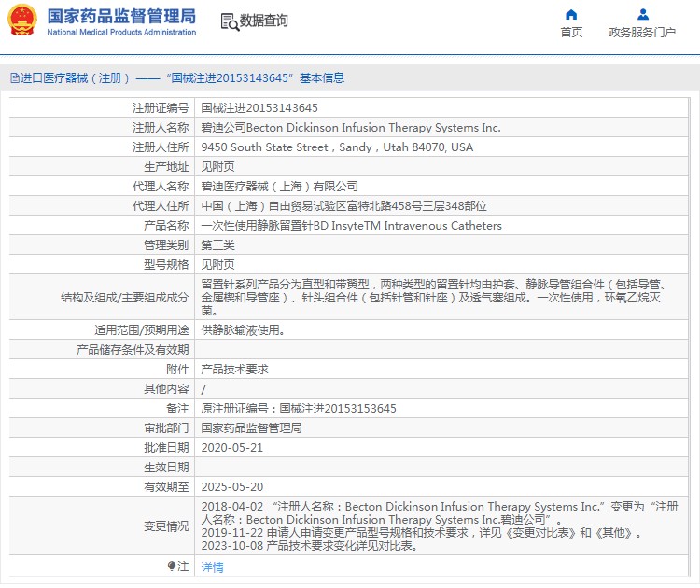This screenshot has height=588, width=700.
Task: Click 见附页 in 型号规格 row
Action: (x=217, y=265)
